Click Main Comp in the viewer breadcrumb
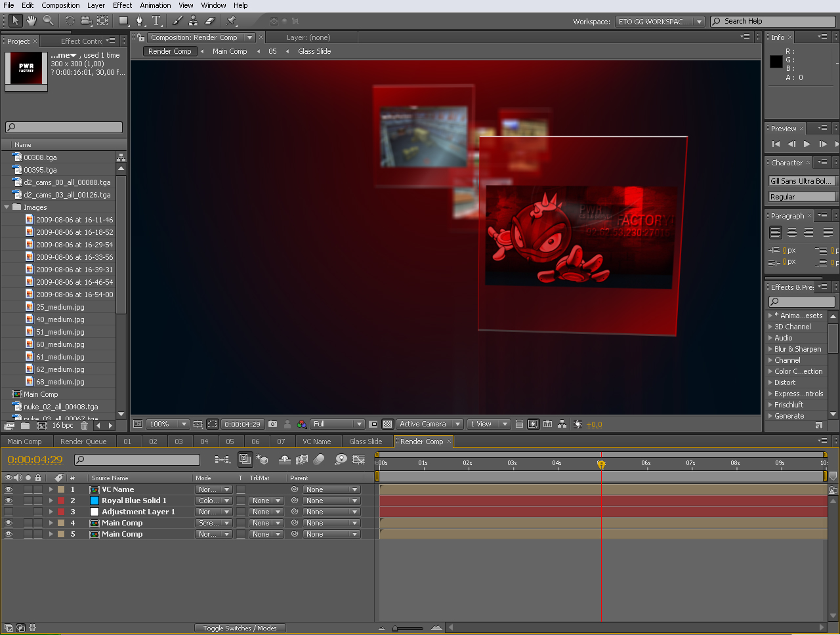The width and height of the screenshot is (840, 635). click(x=230, y=51)
